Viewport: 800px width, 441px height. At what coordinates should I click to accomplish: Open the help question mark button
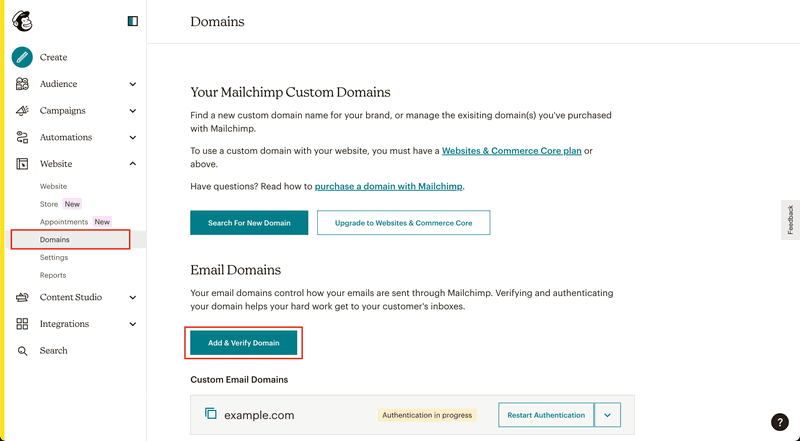pyautogui.click(x=780, y=422)
